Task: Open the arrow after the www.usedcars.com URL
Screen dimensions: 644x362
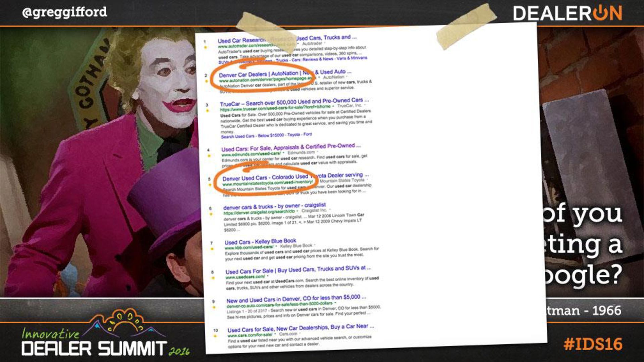Action: pyautogui.click(x=268, y=277)
